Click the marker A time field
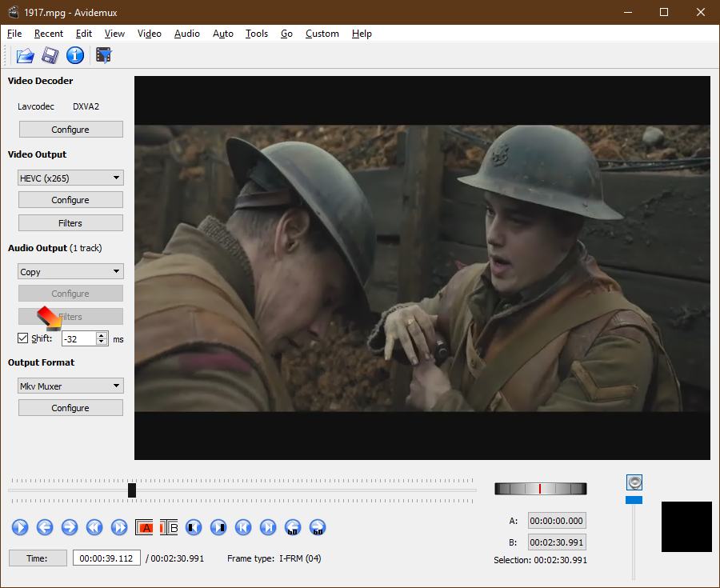 click(x=557, y=521)
